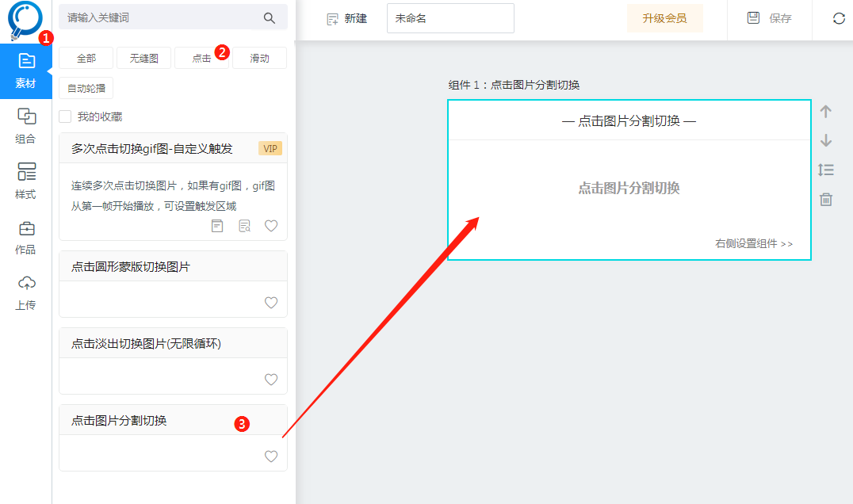Open 右侧设置组件 >> settings panel link
853x504 pixels.
(x=753, y=243)
